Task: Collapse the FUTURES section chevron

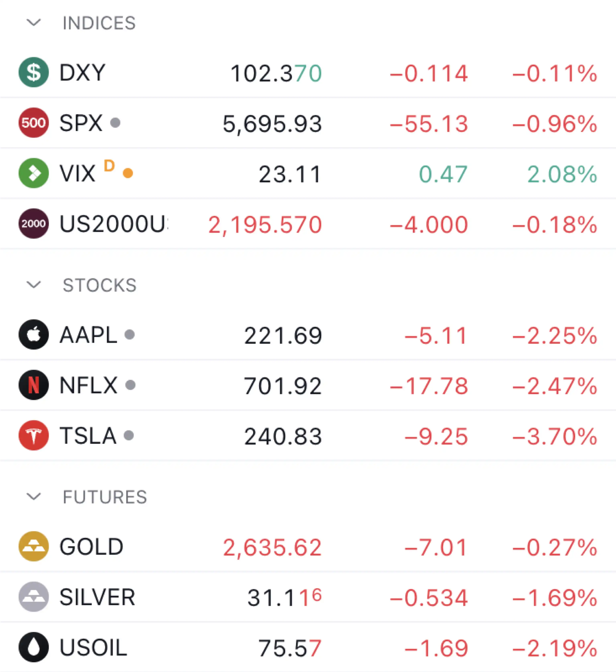Action: (34, 496)
